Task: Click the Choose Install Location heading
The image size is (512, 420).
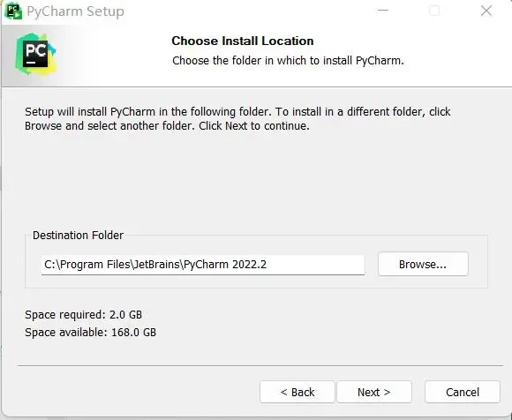Action: click(x=243, y=41)
